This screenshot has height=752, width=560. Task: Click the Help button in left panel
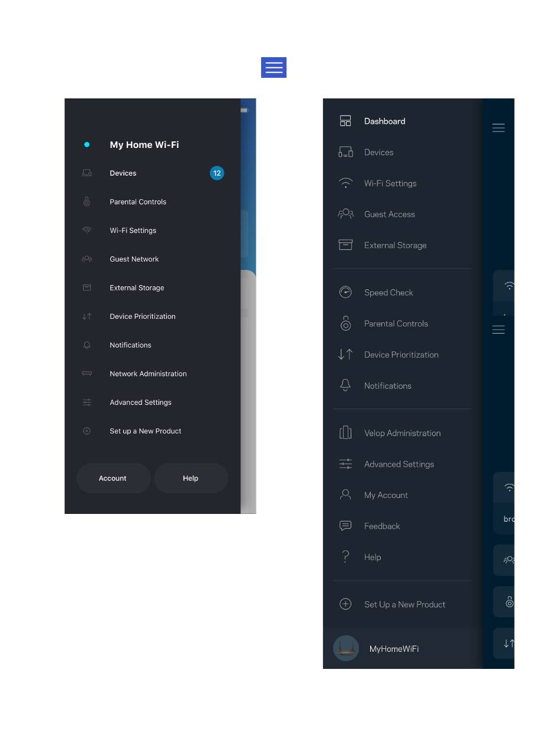point(190,478)
